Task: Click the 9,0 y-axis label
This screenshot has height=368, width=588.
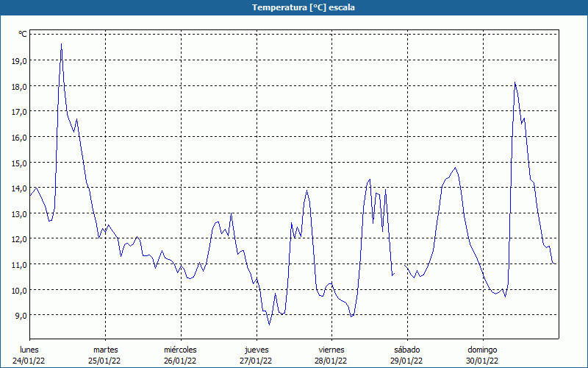Action: tap(21, 316)
